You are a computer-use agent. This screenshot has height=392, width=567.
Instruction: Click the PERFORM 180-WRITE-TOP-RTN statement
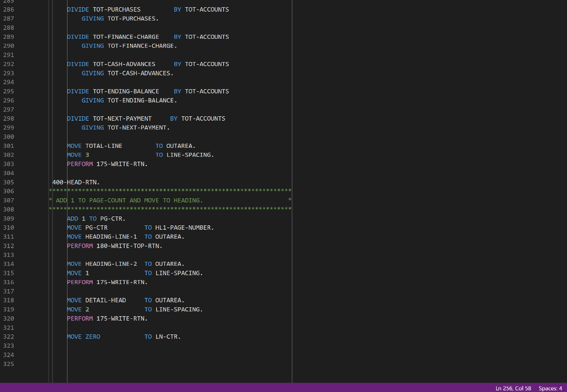pos(114,245)
